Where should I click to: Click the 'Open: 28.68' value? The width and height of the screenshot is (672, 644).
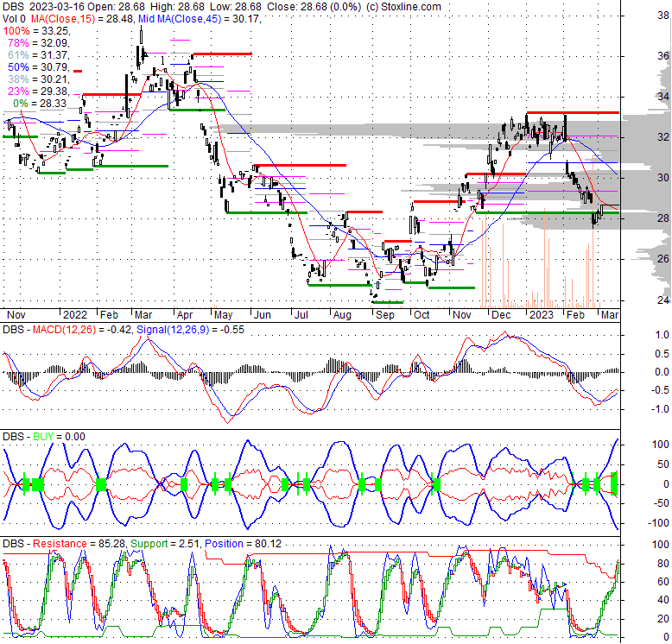117,7
